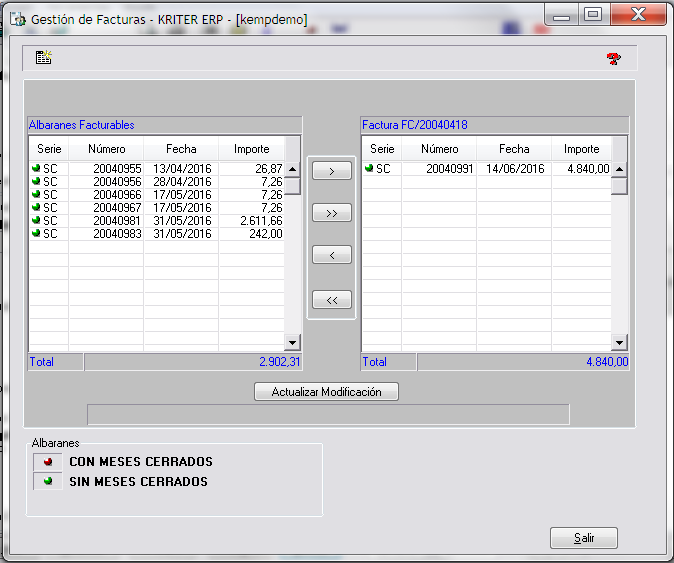This screenshot has height=563, width=674.
Task: Click scroll up arrow in Albaranes Facturables list
Action: 293,169
